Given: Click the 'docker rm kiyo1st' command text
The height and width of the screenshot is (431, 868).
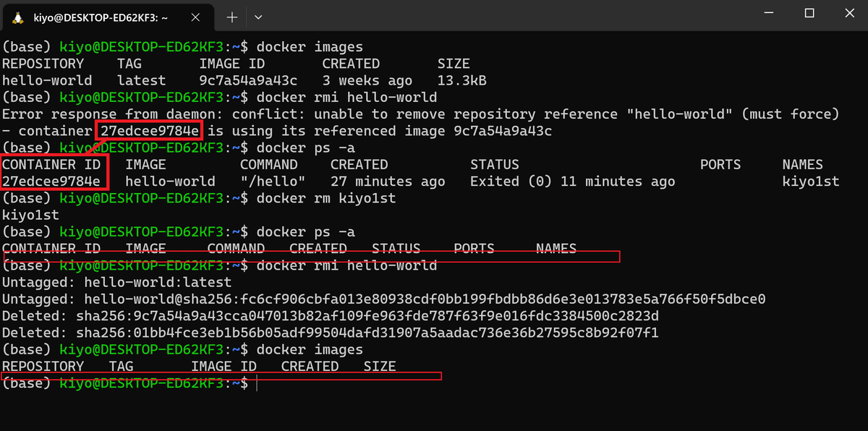Looking at the screenshot, I should point(326,198).
